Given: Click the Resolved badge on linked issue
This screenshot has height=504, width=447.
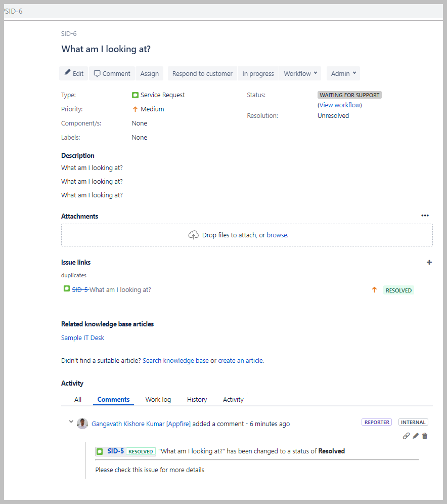Looking at the screenshot, I should point(398,290).
